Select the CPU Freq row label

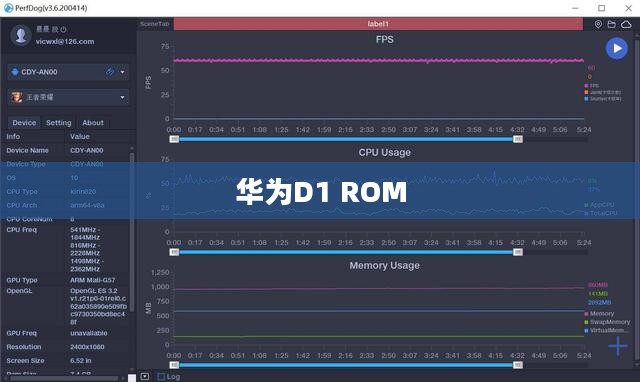21,229
